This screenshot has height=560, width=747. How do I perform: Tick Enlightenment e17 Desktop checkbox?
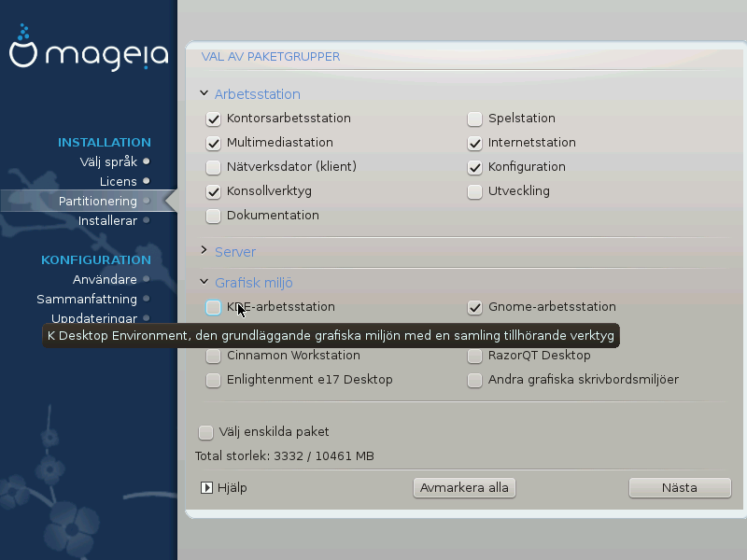coord(213,380)
